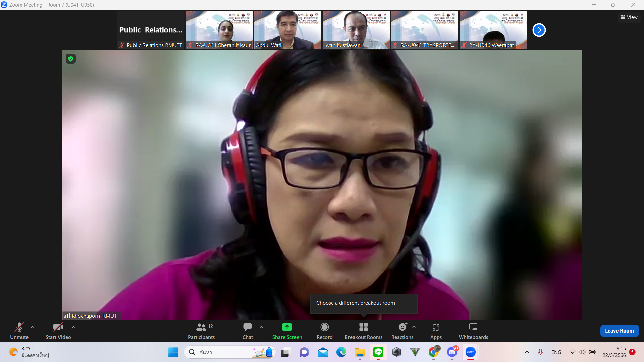The height and width of the screenshot is (362, 644).
Task: Open LINE app on taskbar
Action: 378,352
